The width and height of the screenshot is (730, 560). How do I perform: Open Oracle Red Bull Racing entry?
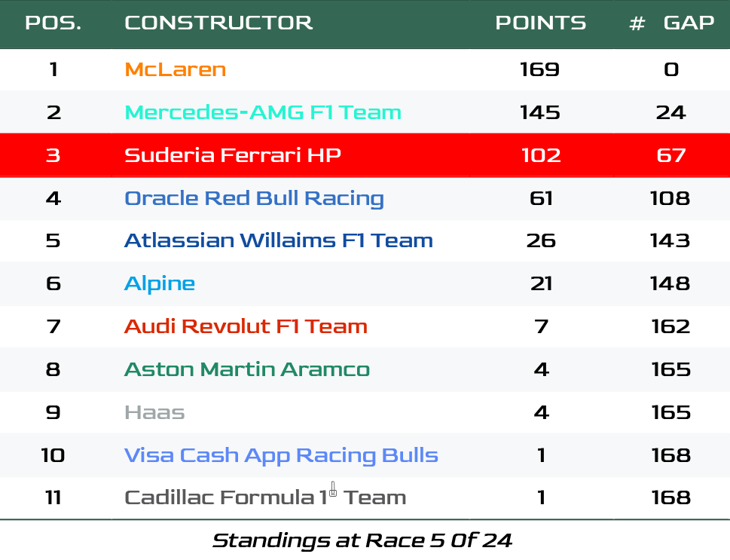tap(254, 198)
